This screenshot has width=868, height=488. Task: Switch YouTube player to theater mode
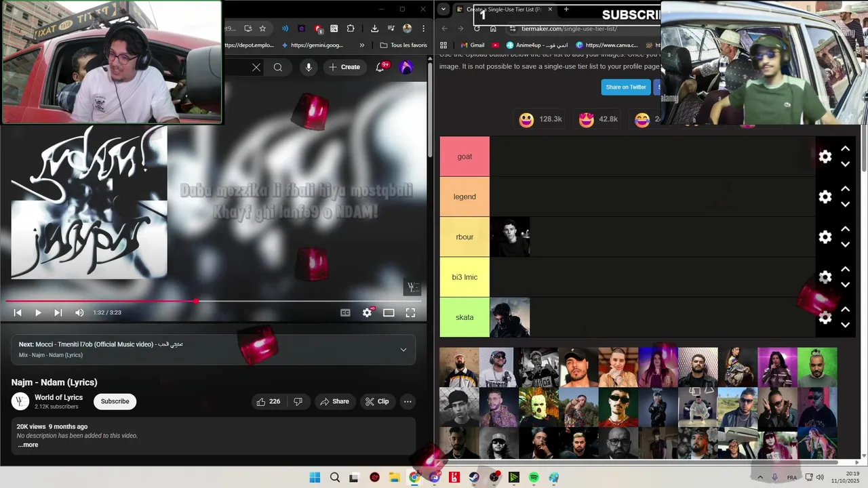coord(389,312)
